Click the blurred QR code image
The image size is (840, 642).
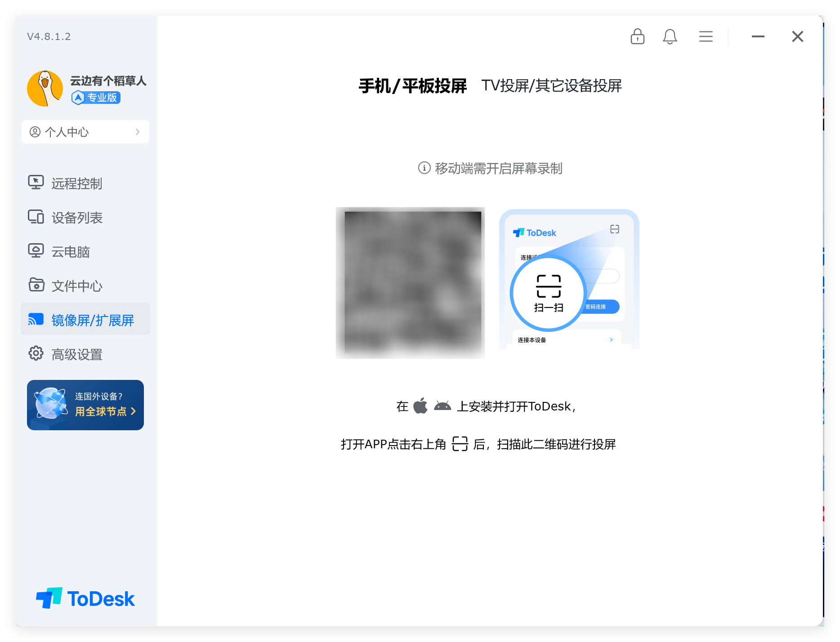click(410, 282)
